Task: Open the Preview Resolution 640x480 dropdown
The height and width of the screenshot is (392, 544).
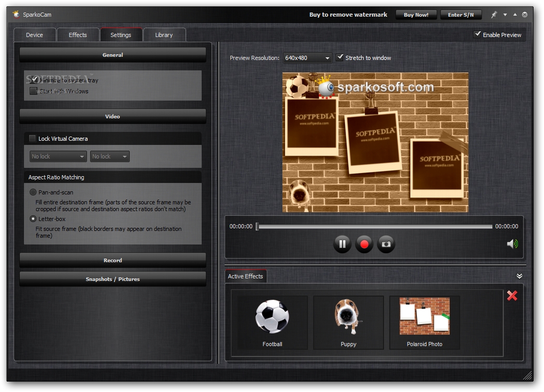Action: [307, 58]
